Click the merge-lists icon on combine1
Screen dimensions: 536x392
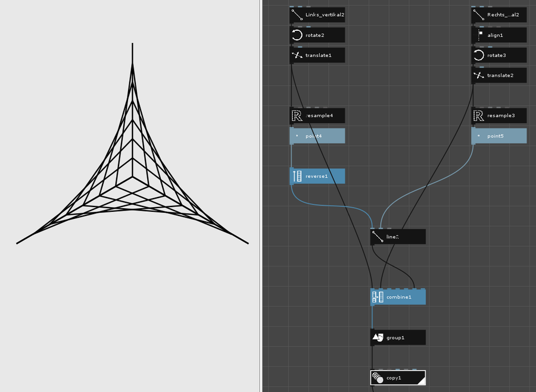pos(378,297)
